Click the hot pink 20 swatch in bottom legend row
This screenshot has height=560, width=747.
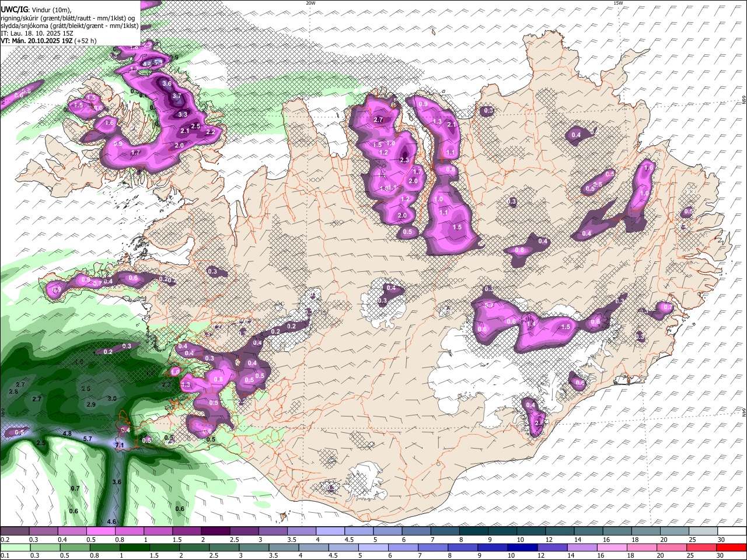(x=671, y=547)
